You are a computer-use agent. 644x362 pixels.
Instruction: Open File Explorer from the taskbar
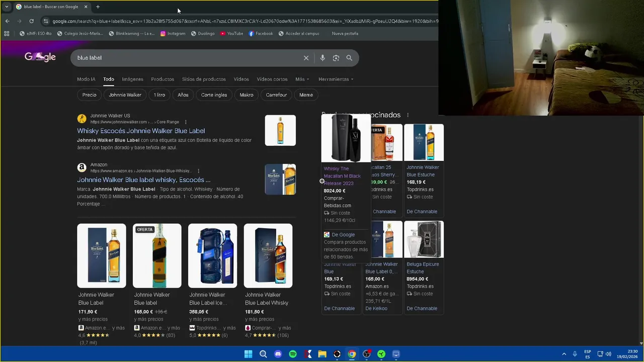[322, 354]
